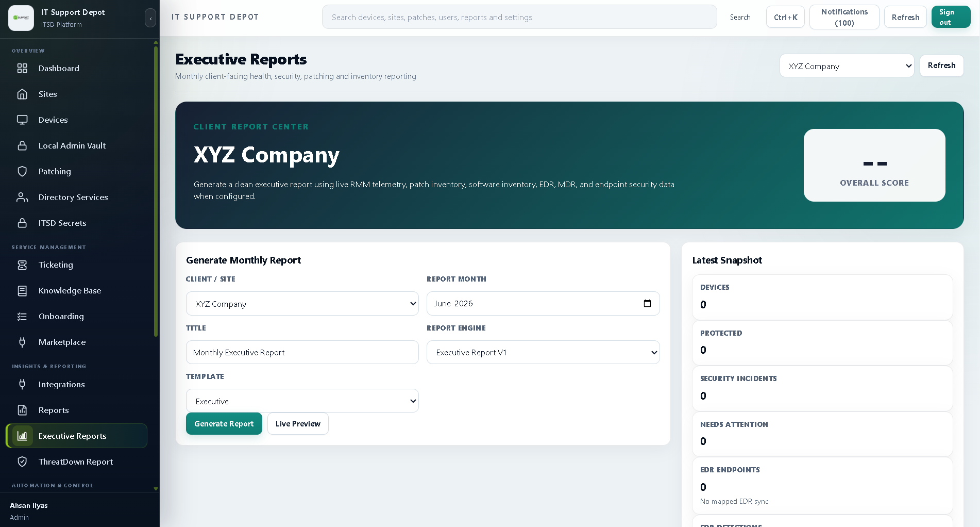Click the Local Admin Vault lock icon
Image resolution: width=980 pixels, height=527 pixels.
(22, 145)
